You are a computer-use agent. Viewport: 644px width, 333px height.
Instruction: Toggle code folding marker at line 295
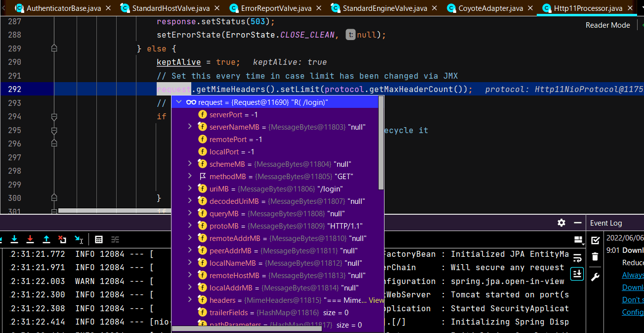pos(54,131)
